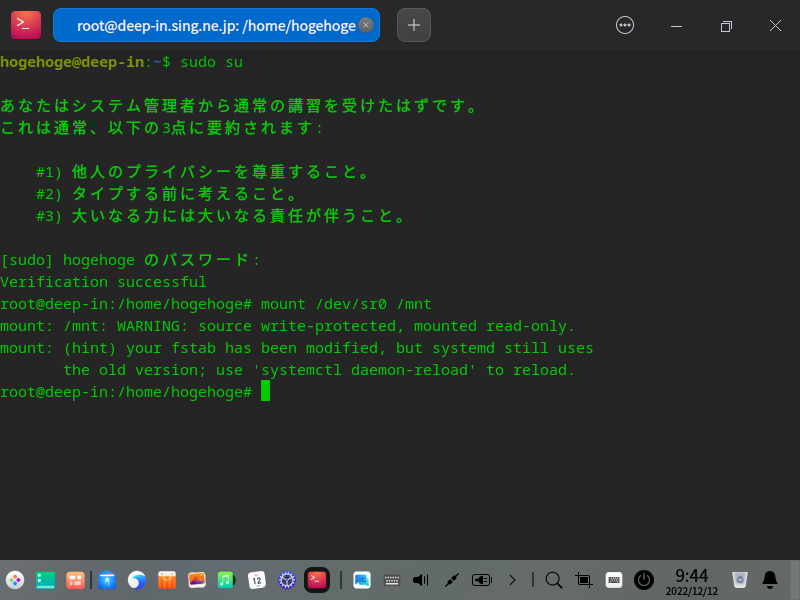Open the onscreen keyboard tray icon
This screenshot has height=600, width=800.
coord(391,580)
